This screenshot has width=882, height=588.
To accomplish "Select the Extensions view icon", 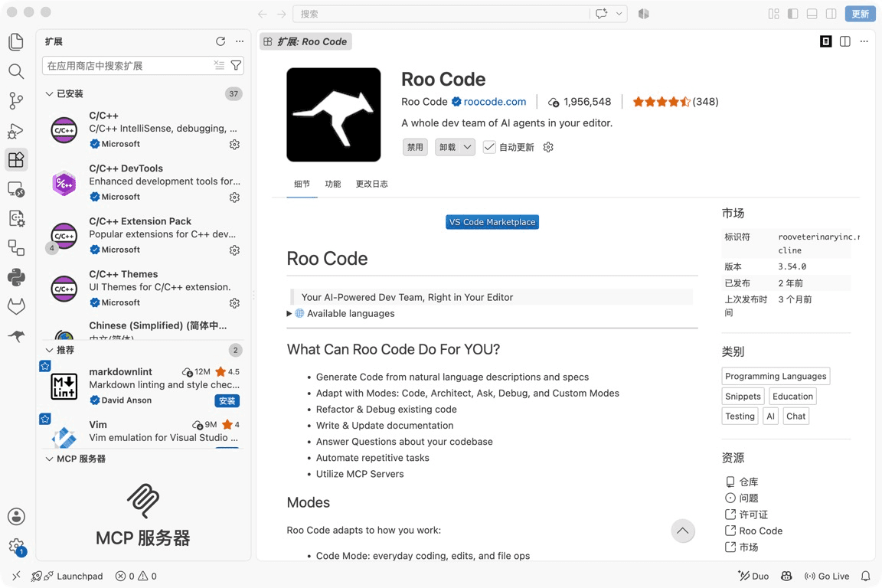I will coord(16,160).
